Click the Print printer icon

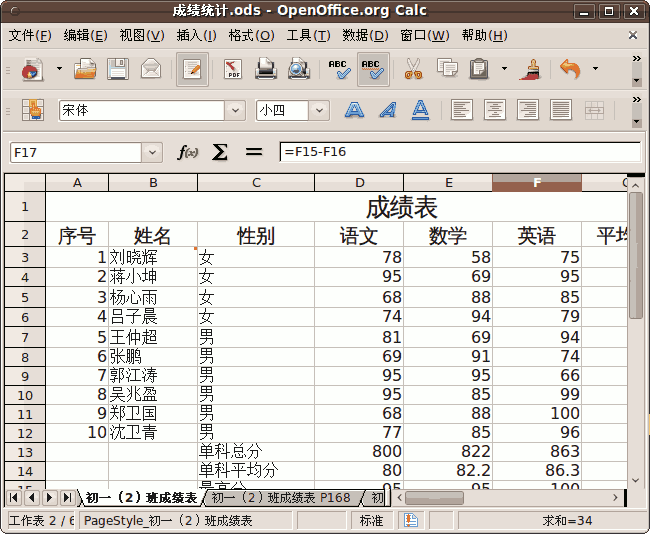[x=266, y=69]
